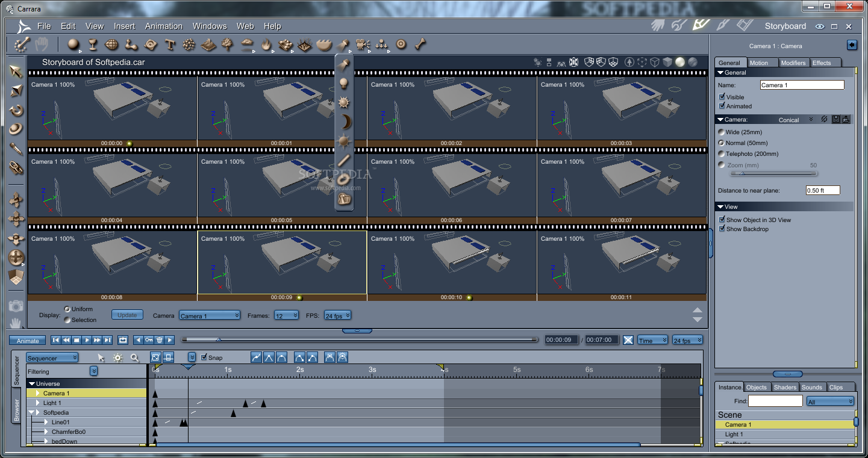
Task: Select the bone tool in toolbar
Action: click(420, 44)
